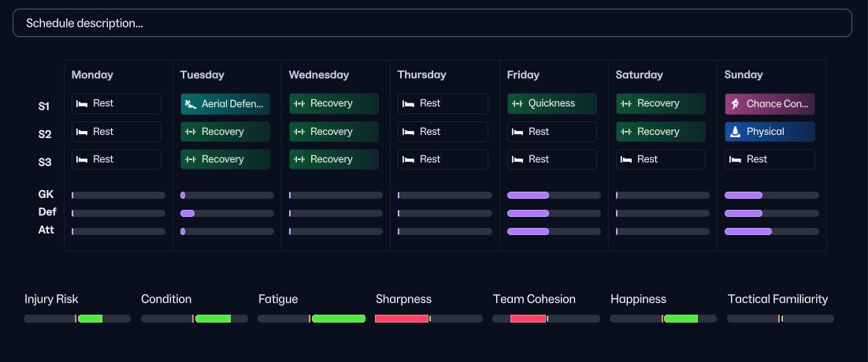
Task: Select Wednesday S3 Recovery session text
Action: click(x=331, y=159)
